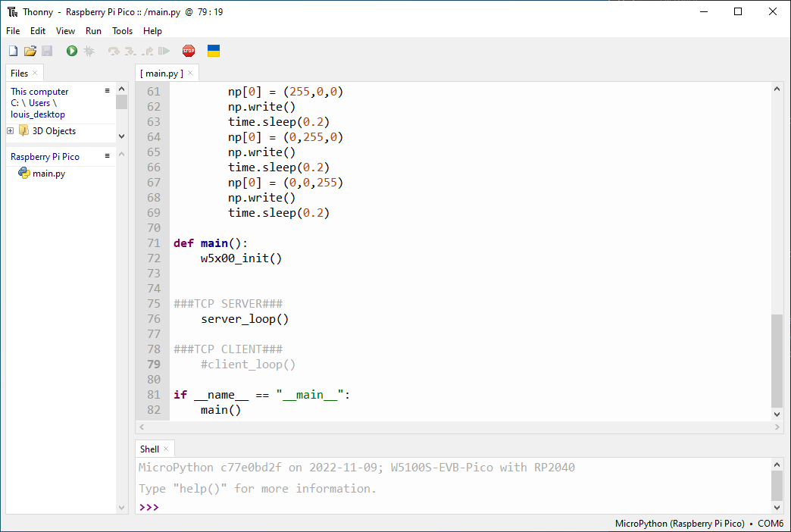Open a file using folder icon
Viewport: 791px width, 532px height.
tap(30, 51)
